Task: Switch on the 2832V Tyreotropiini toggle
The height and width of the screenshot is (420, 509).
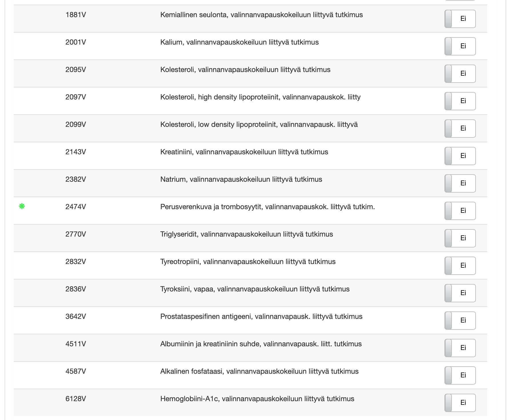Action: click(x=460, y=266)
